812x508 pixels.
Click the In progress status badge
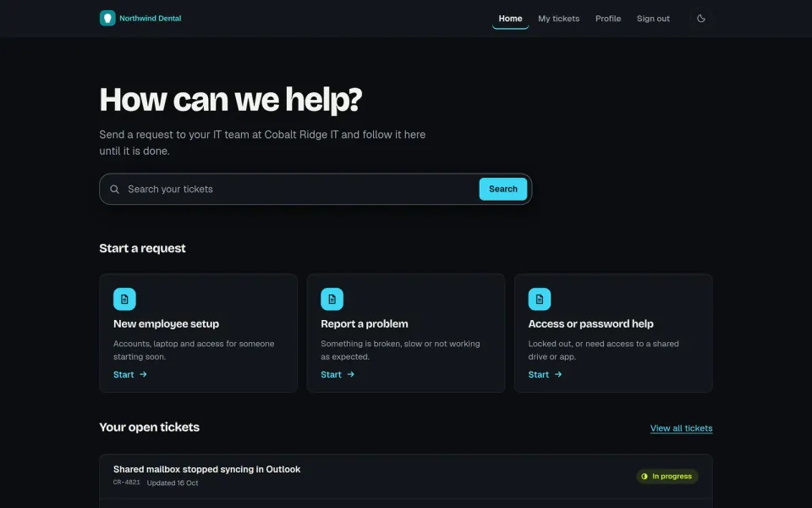(x=667, y=477)
